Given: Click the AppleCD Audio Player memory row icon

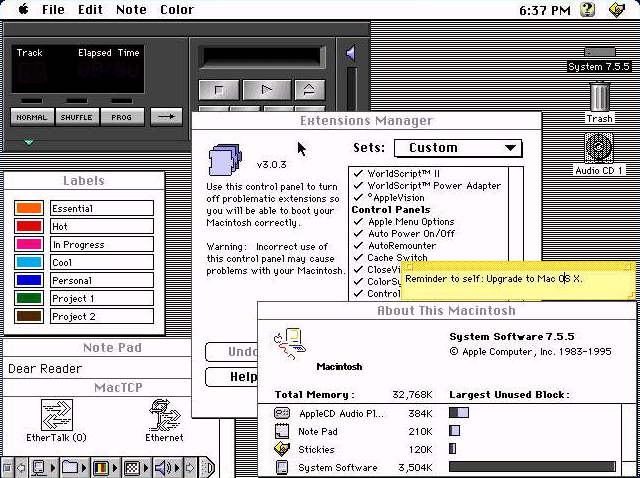Looking at the screenshot, I should pyautogui.click(x=282, y=413).
